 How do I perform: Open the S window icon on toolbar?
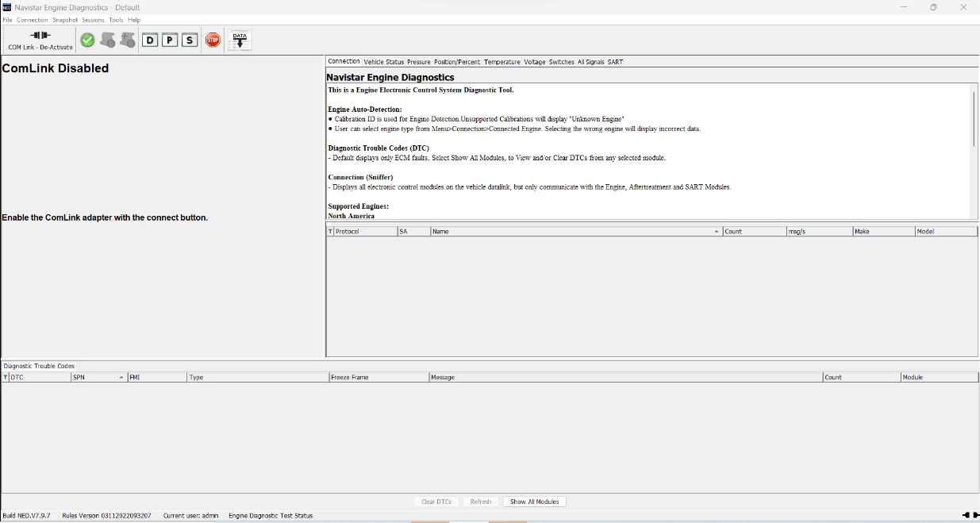pos(189,39)
